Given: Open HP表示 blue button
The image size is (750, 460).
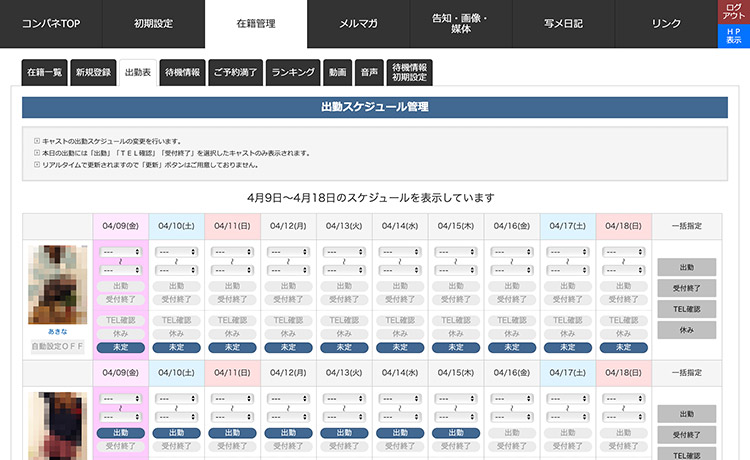Looking at the screenshot, I should 734,36.
